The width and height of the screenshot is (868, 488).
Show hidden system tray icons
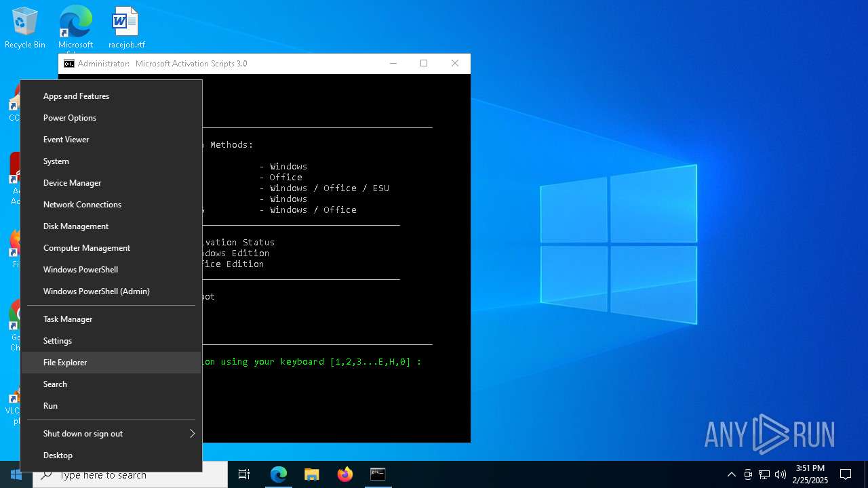(x=731, y=474)
